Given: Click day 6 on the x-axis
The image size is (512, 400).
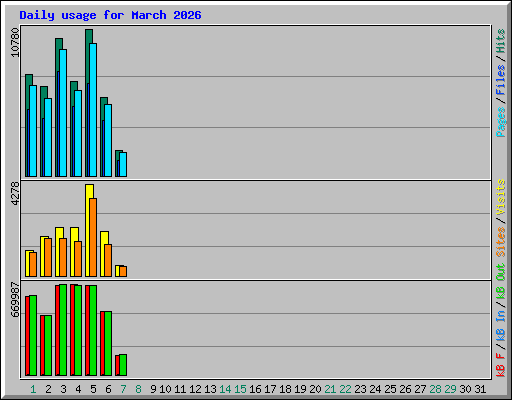Looking at the screenshot, I should [x=108, y=389].
